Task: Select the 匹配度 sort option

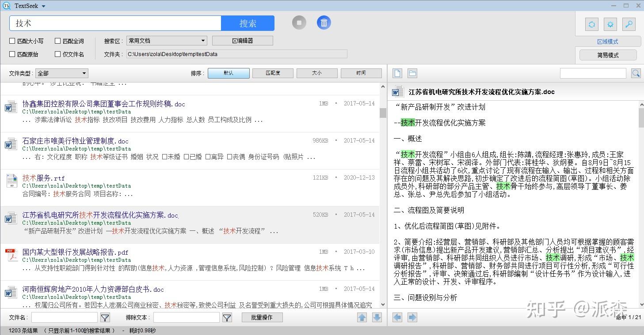Action: coord(273,73)
